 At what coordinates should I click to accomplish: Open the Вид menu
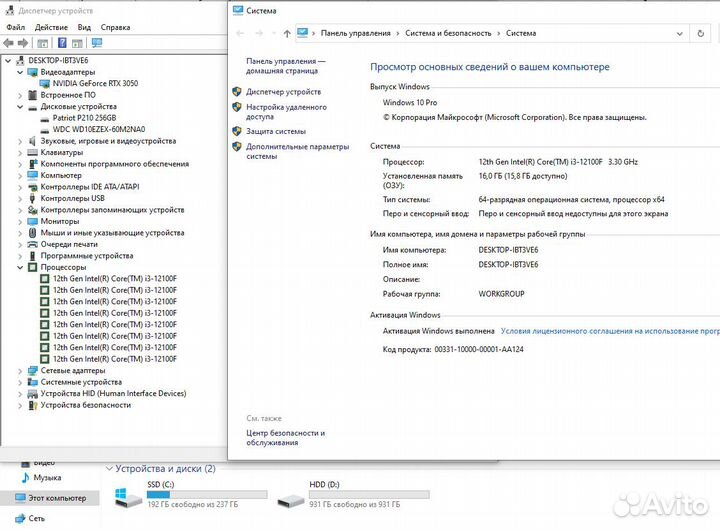click(x=84, y=27)
